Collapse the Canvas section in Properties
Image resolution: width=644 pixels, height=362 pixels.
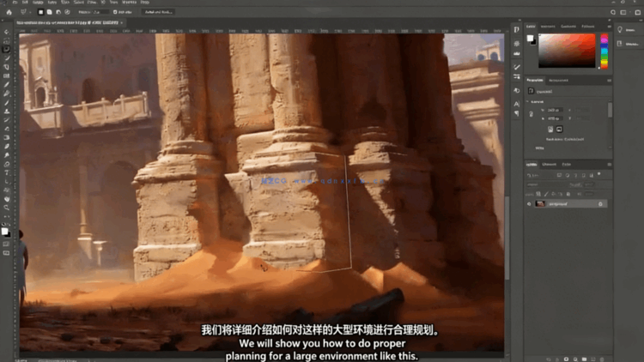528,101
